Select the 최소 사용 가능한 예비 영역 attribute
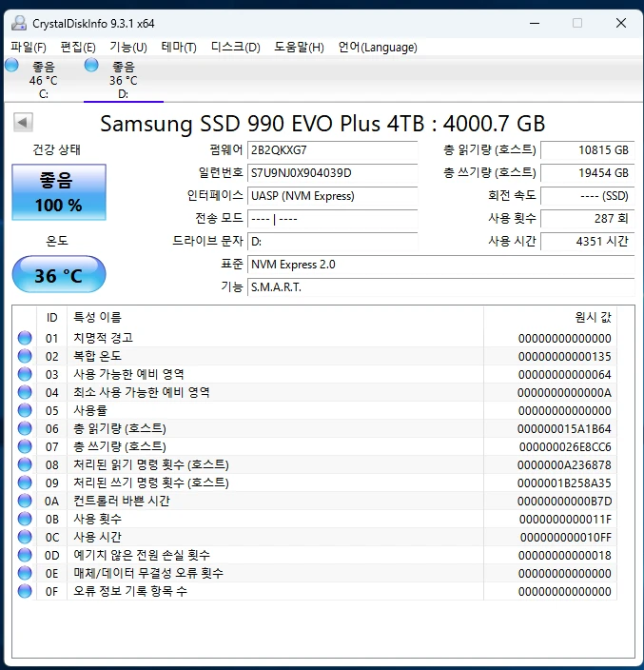 point(142,392)
